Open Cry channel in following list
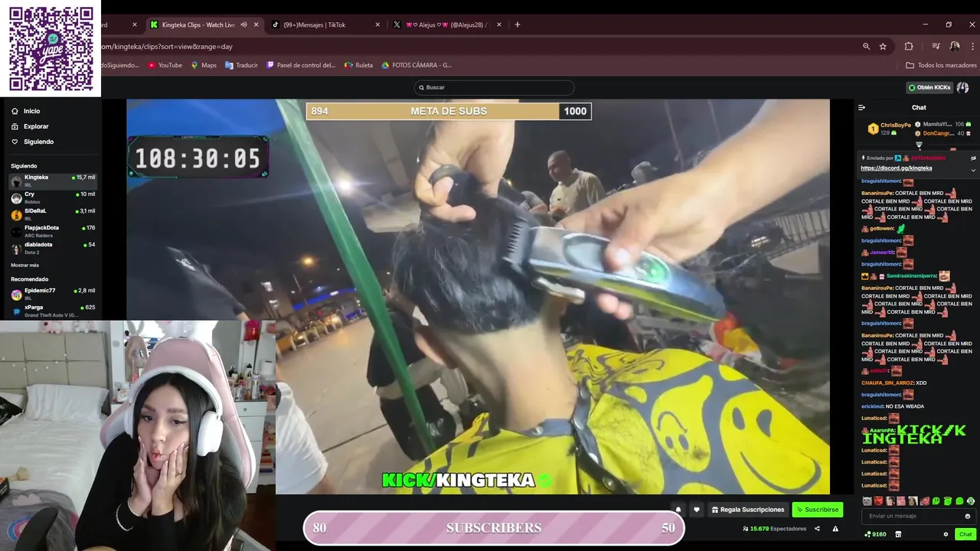The image size is (980, 551). (x=53, y=198)
